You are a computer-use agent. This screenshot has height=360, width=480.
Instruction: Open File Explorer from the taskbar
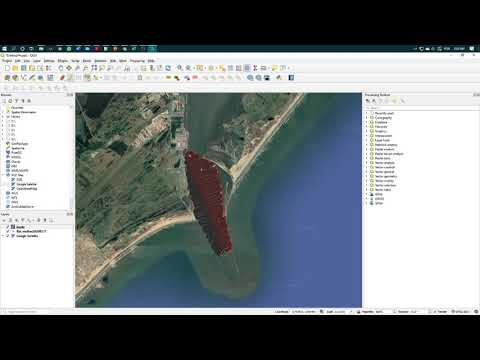click(x=41, y=49)
